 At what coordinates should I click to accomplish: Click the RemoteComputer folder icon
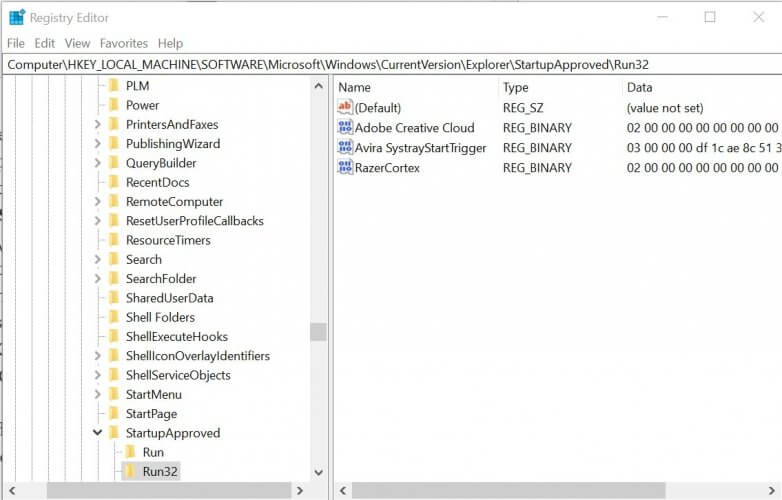(x=114, y=201)
